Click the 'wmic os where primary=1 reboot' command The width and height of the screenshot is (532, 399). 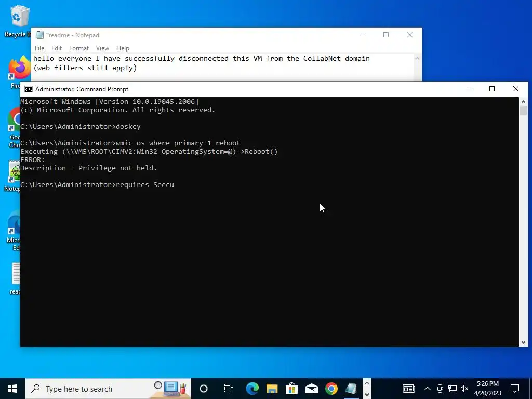coord(178,143)
